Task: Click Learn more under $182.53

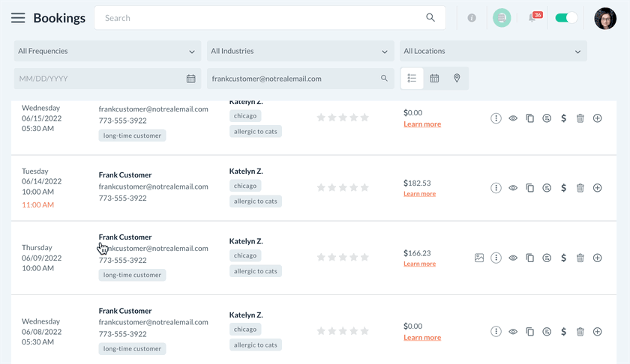Action: coord(419,194)
